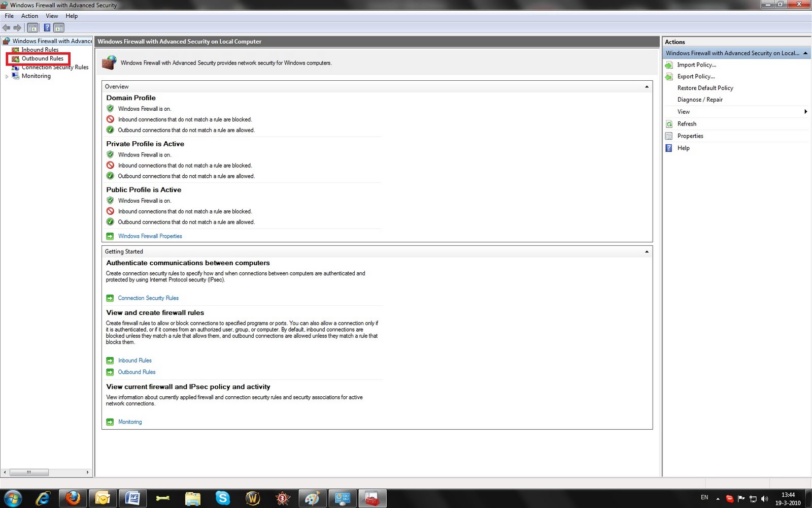Image resolution: width=812 pixels, height=508 pixels.
Task: Click the Import Policy icon
Action: [669, 65]
